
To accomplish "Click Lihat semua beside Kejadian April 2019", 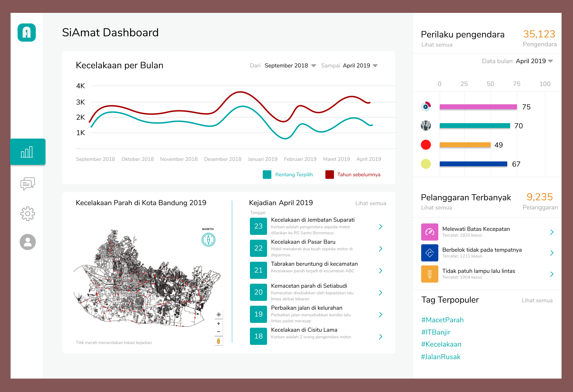I will [x=371, y=203].
